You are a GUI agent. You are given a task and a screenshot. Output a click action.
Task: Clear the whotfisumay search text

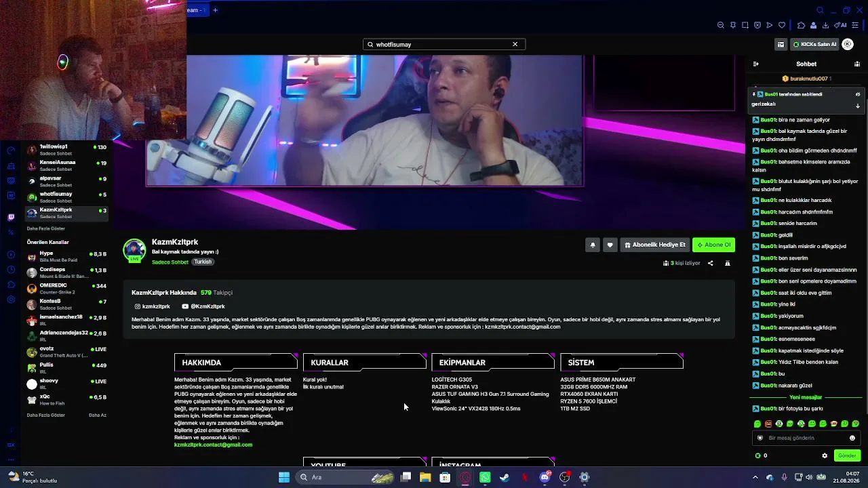pyautogui.click(x=515, y=44)
